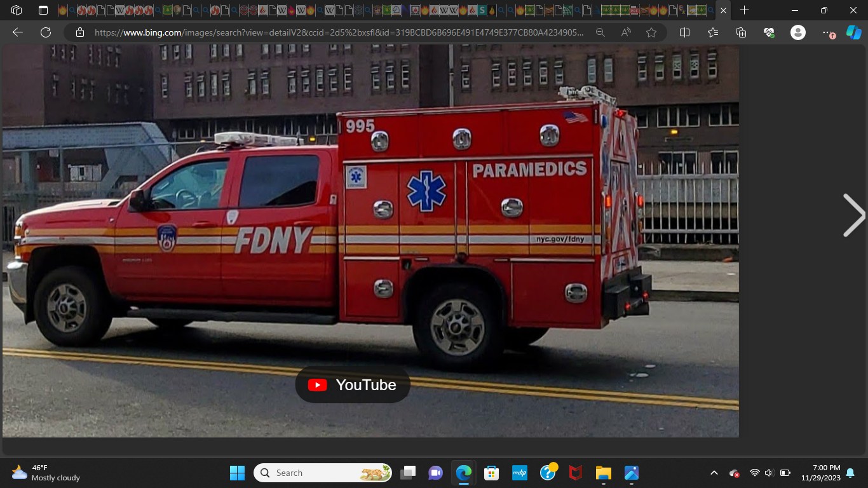Open the notification bell

click(850, 473)
